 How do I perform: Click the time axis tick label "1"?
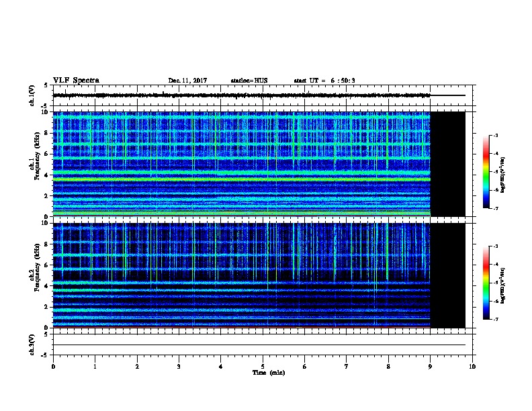[95, 367]
